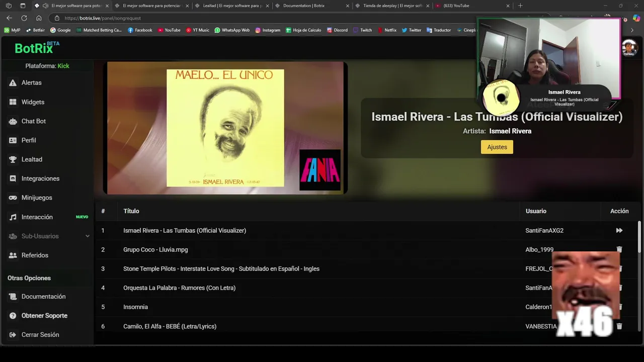Screen dimensions: 644x362
Task: Click the browser back arrow
Action: (x=9, y=18)
